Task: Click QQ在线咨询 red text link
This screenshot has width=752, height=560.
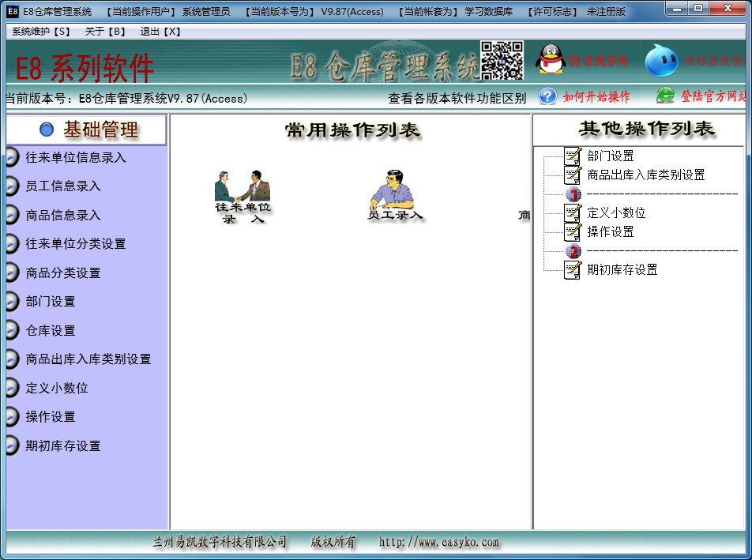Action: (x=598, y=60)
